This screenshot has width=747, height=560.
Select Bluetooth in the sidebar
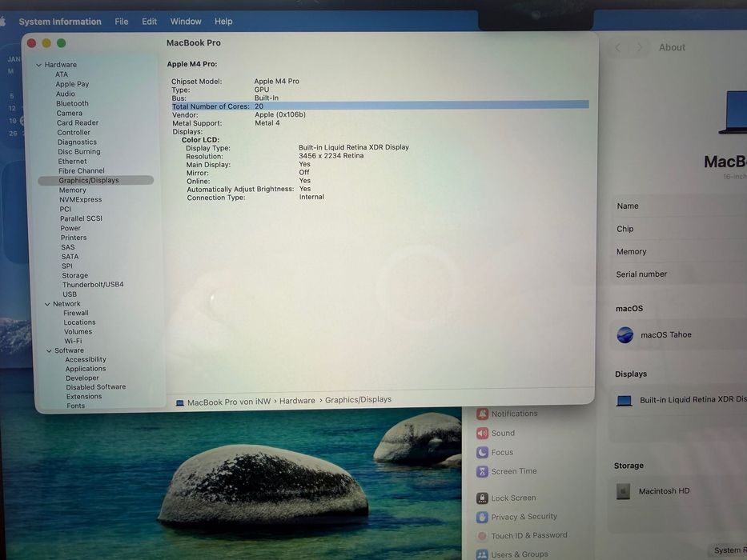72,103
